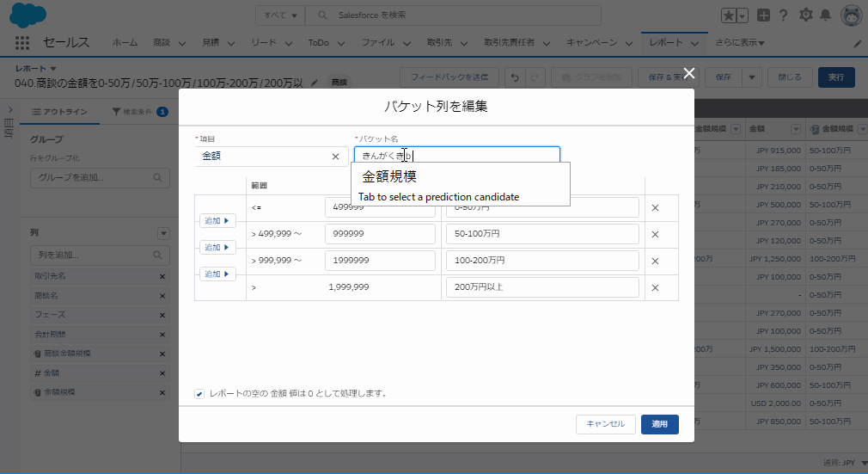
Task: Open the ToDo tab
Action: [x=318, y=43]
